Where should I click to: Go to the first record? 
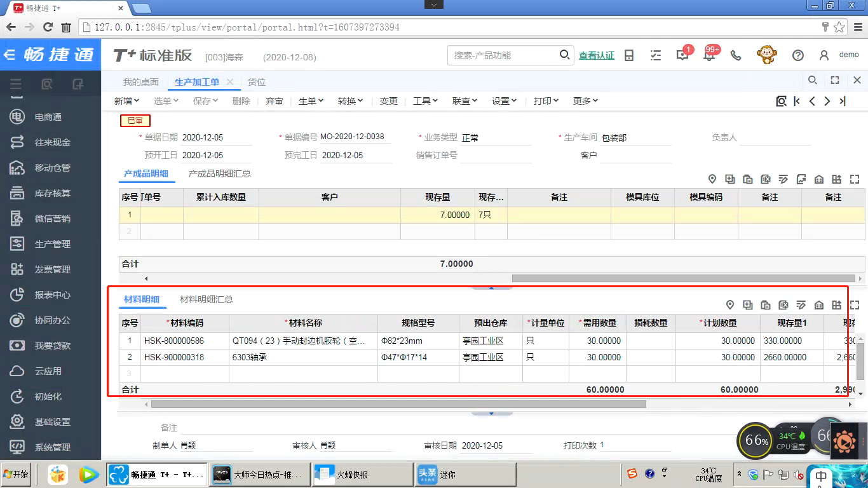797,101
